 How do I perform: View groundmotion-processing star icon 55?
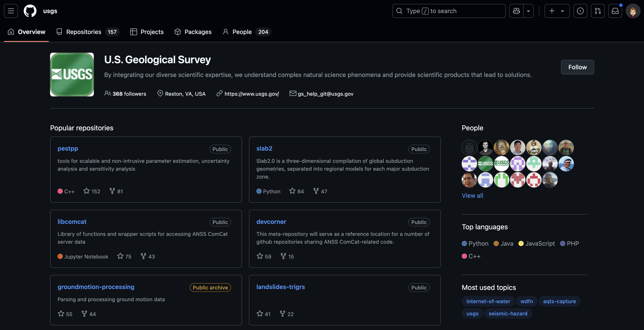click(65, 314)
